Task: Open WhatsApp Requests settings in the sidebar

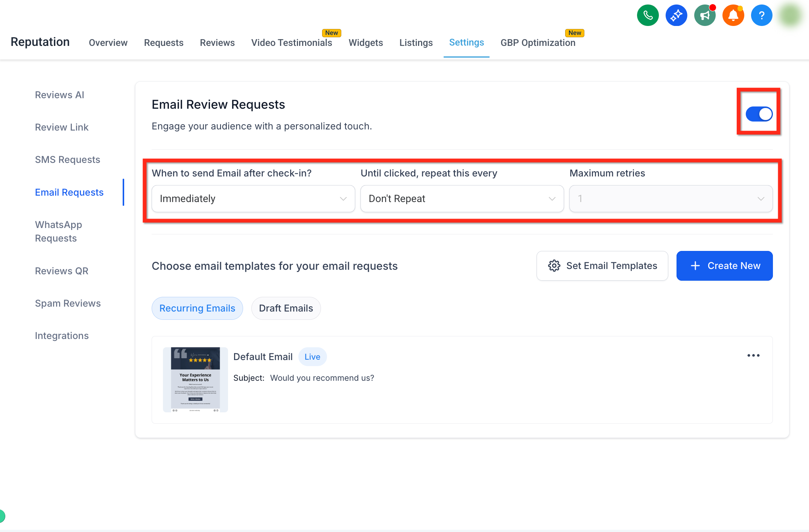Action: coord(58,231)
